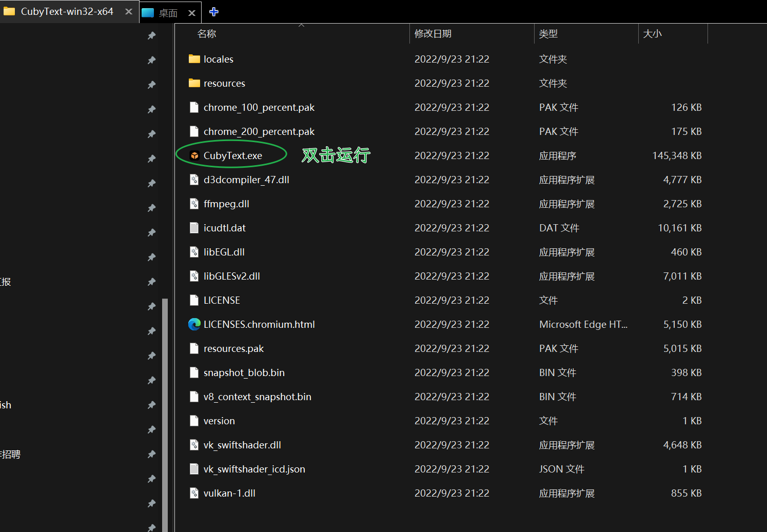Click the resources.pak file icon

[x=194, y=348]
